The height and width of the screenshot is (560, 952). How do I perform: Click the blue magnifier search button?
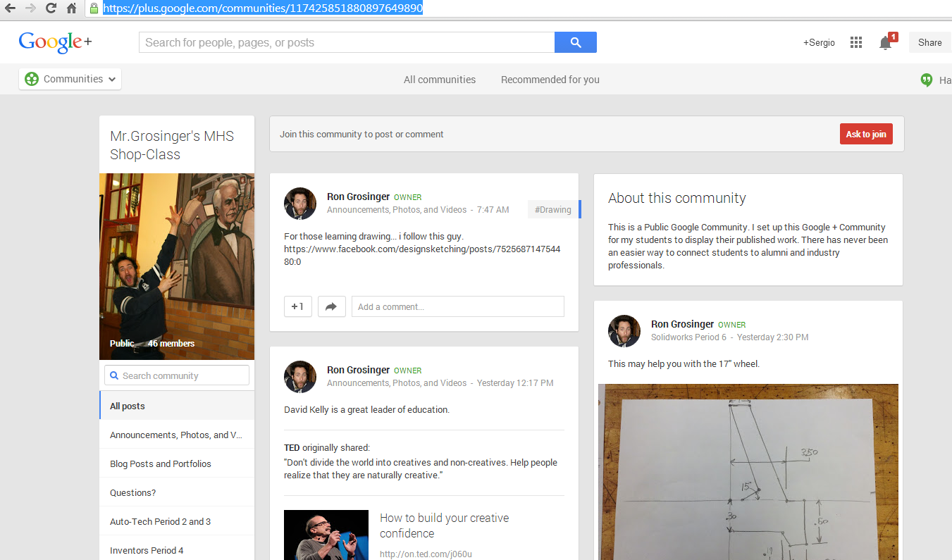(x=576, y=42)
